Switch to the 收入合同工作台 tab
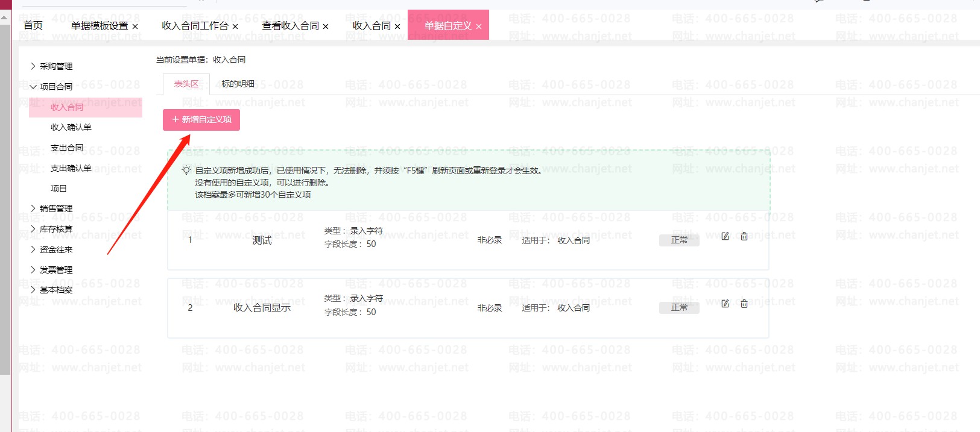Screen dimensions: 980x432 click(195, 26)
